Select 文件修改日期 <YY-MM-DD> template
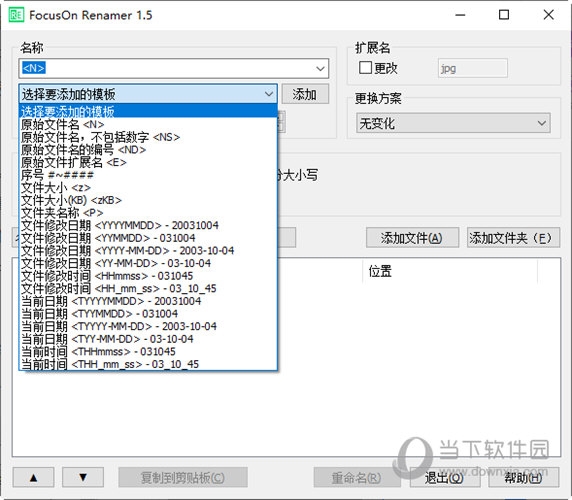 point(148,263)
